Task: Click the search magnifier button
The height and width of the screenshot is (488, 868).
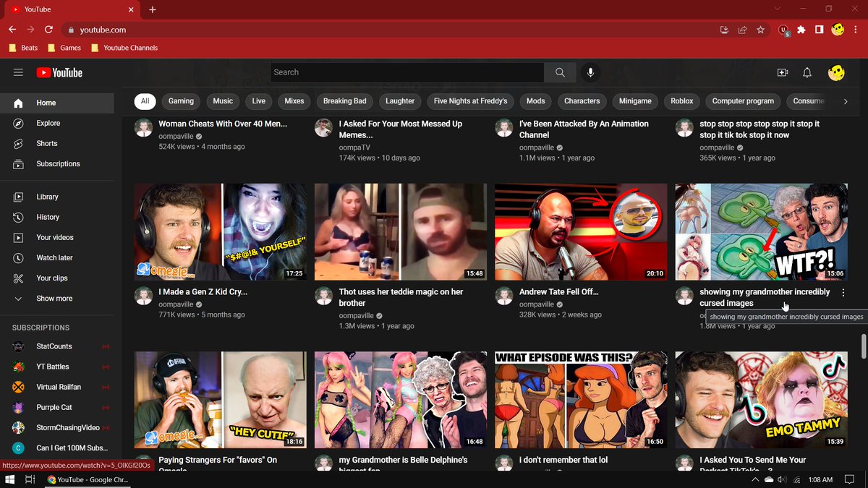Action: click(x=560, y=72)
